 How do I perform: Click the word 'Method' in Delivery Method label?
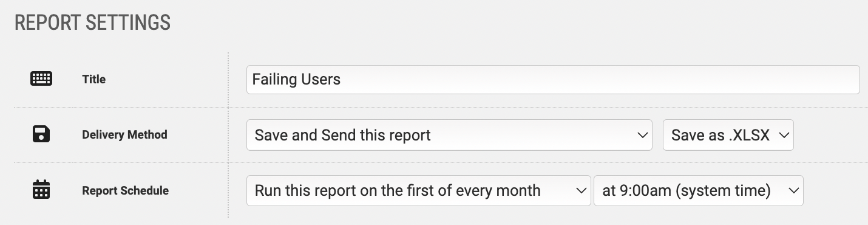[147, 135]
